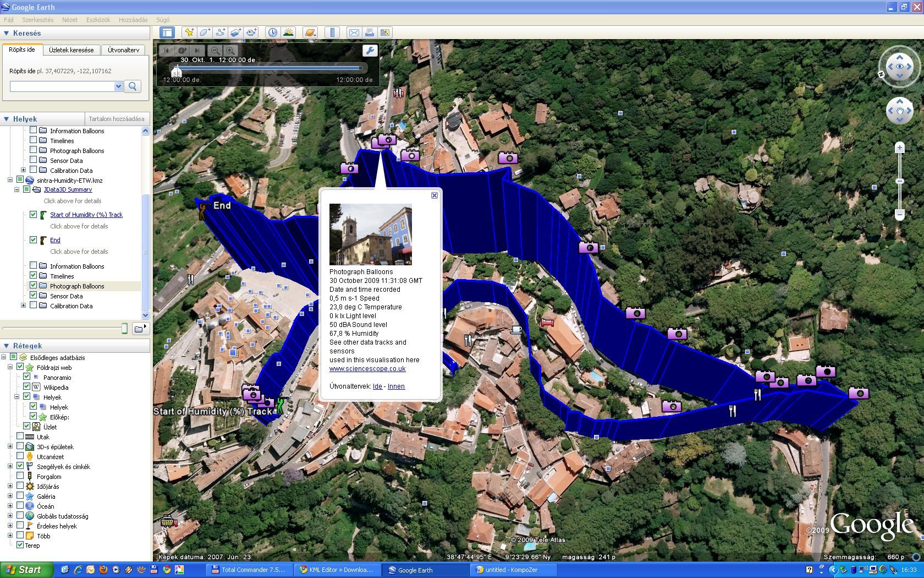Select the Add Polygon tool

point(205,32)
